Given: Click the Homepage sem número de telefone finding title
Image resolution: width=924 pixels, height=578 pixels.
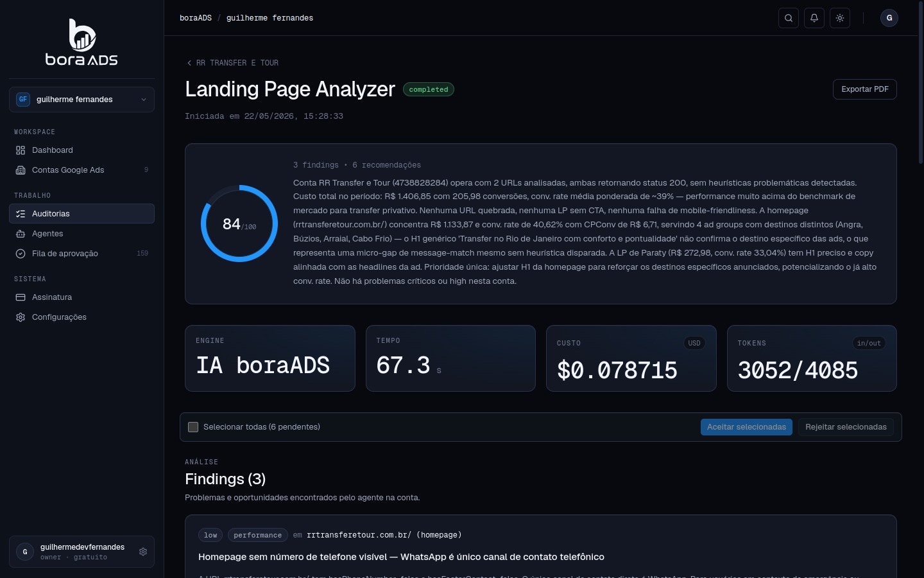Looking at the screenshot, I should tap(401, 557).
